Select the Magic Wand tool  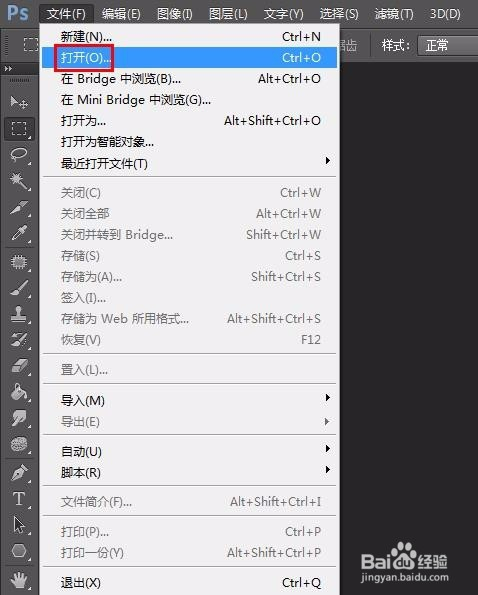[19, 181]
